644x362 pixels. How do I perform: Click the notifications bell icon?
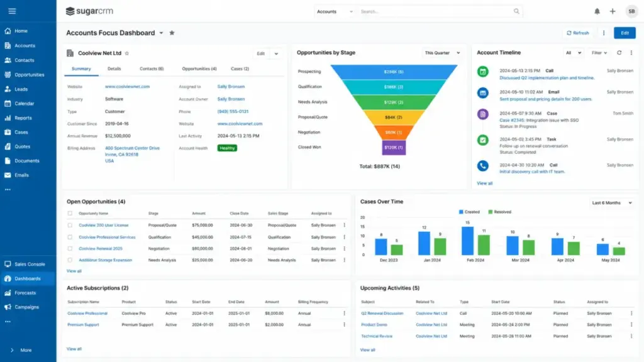tap(597, 11)
